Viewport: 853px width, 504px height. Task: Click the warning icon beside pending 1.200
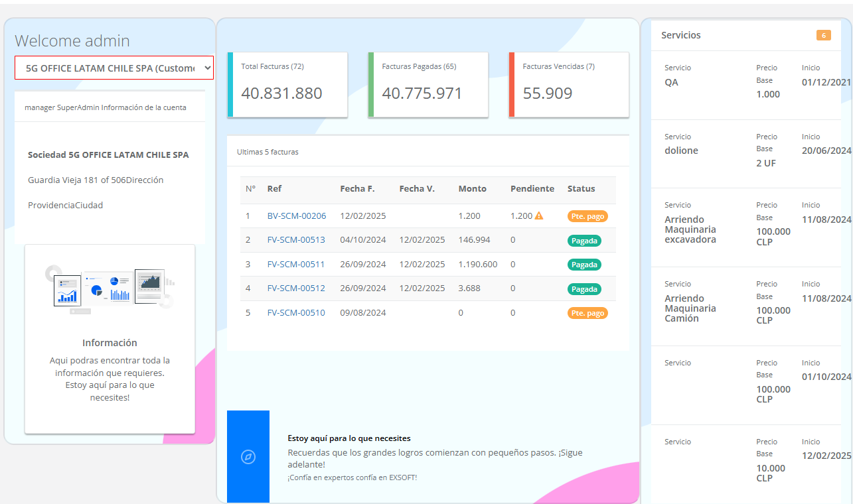[x=539, y=216]
